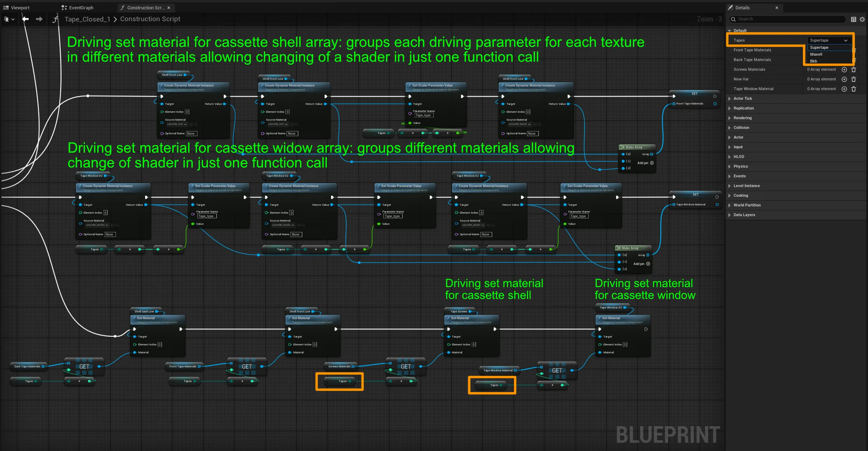Click the back navigation arrow
Screen dimensions: 868x451
click(x=25, y=19)
